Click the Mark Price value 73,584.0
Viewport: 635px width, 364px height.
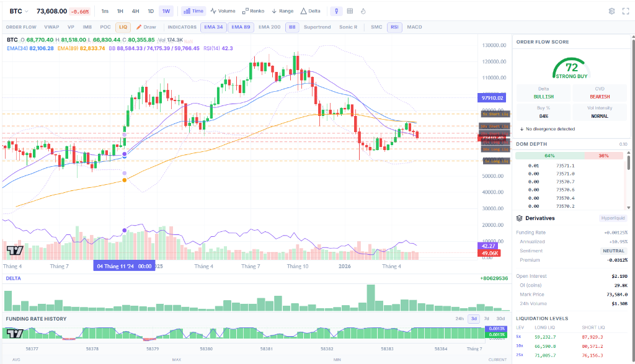click(617, 295)
